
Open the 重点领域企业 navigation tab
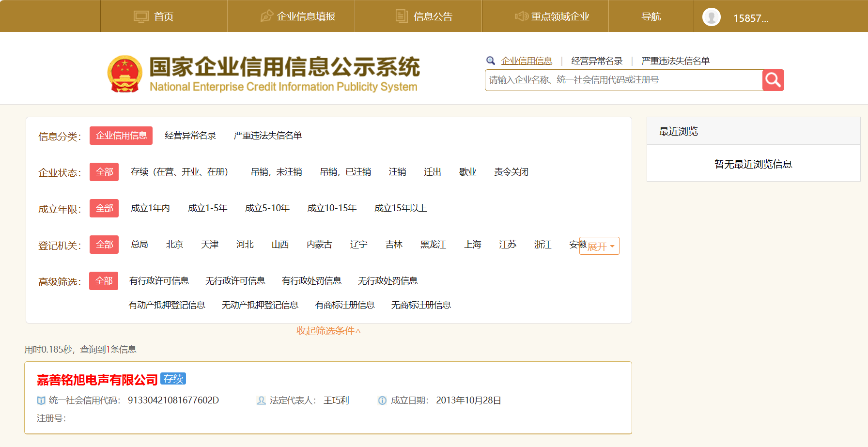[545, 16]
